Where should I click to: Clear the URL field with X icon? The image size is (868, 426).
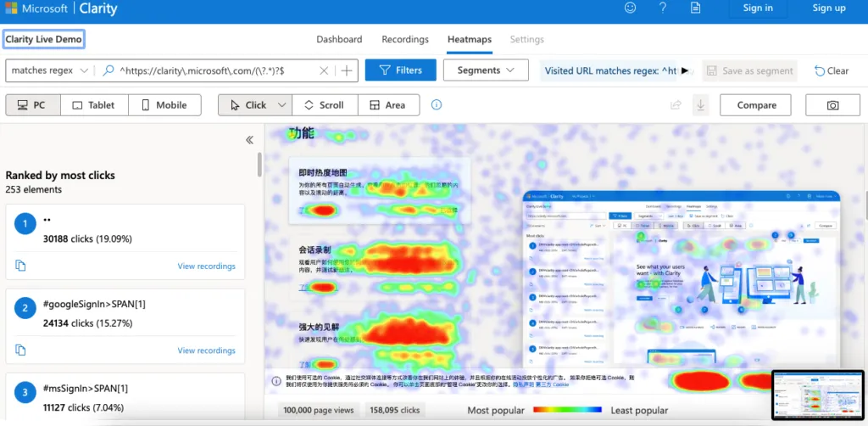(324, 70)
